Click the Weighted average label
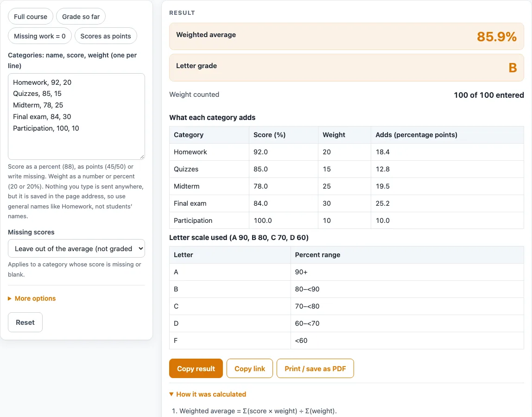The image size is (532, 417). pos(206,35)
